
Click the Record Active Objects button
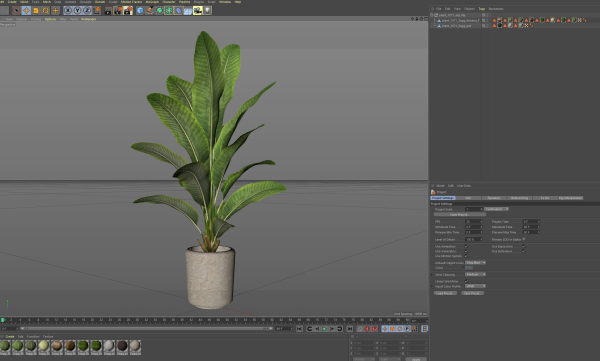pyautogui.click(x=360, y=329)
